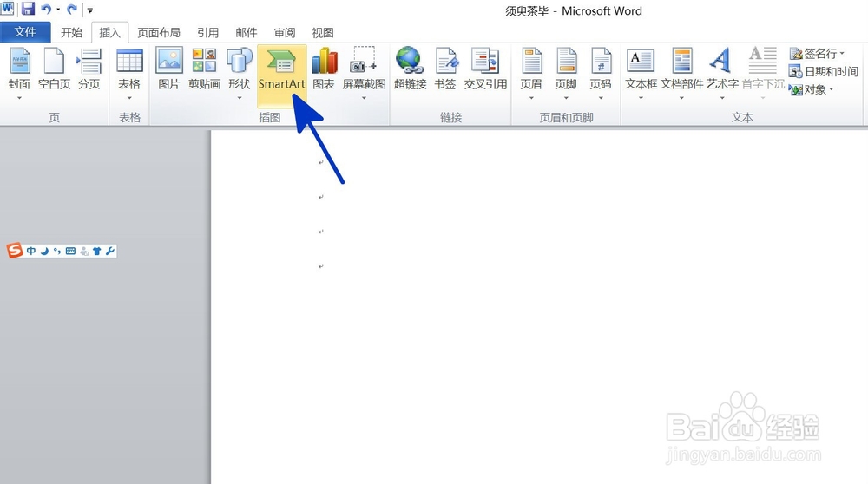Open Sogou toolbox wrench icon

click(109, 252)
